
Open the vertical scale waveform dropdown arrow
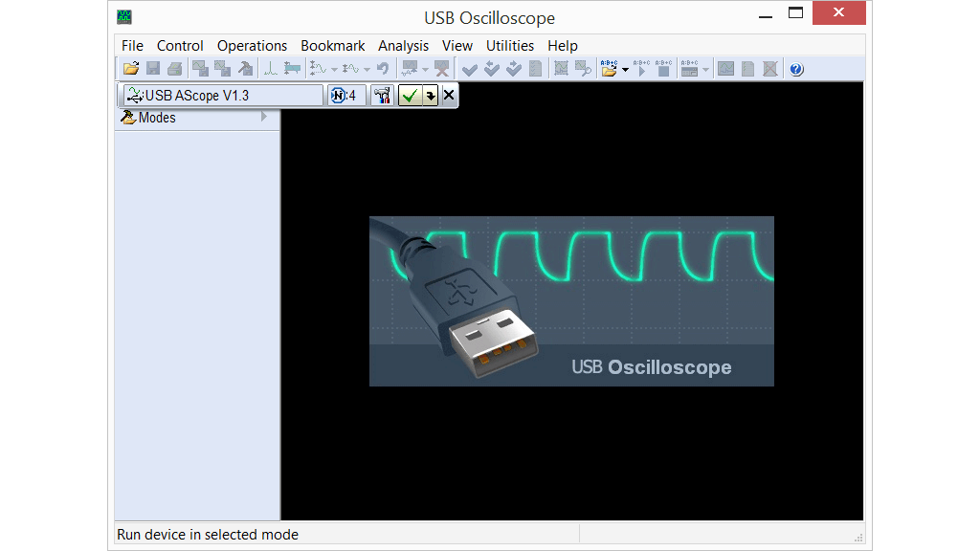(334, 69)
